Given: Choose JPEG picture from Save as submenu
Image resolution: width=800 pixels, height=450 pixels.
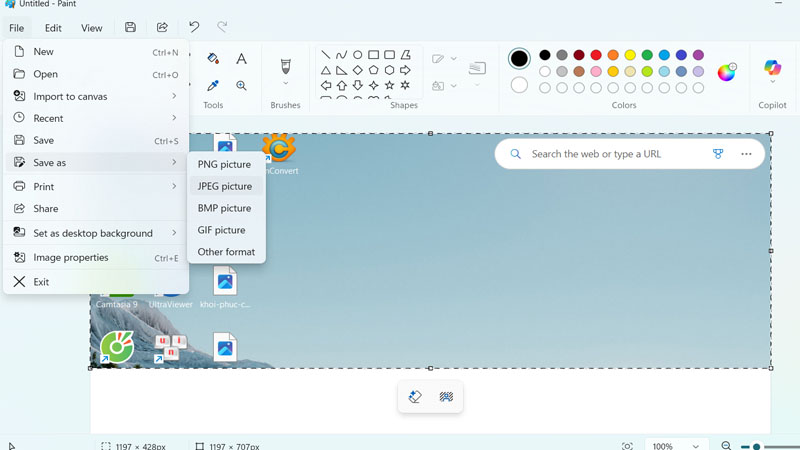Looking at the screenshot, I should click(x=225, y=186).
